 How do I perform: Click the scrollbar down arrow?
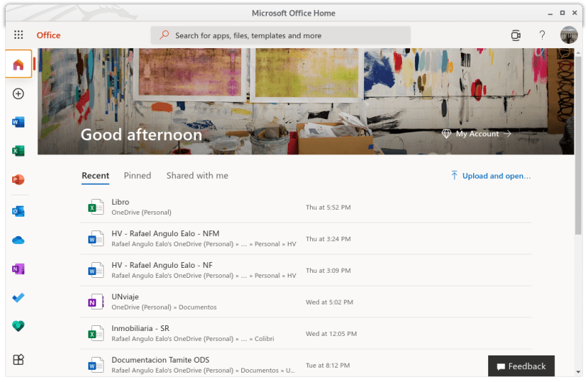[x=578, y=372]
